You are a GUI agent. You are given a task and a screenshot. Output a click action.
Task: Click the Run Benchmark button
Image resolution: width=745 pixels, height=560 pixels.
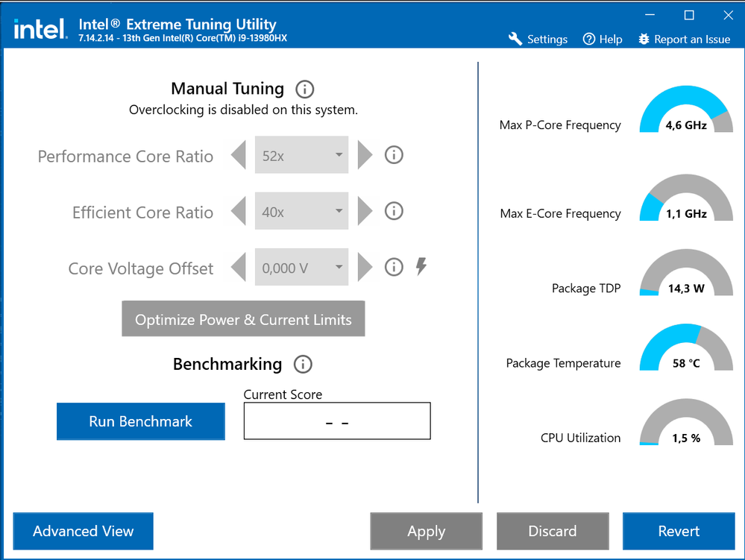point(141,421)
